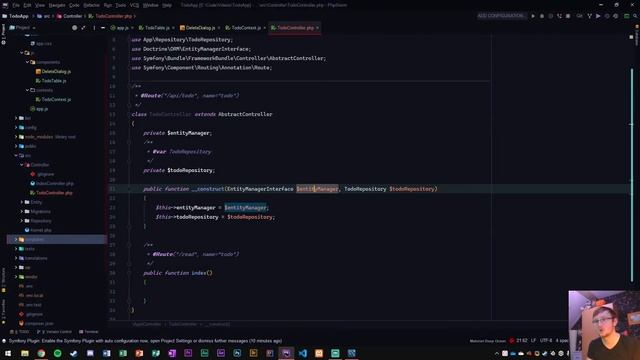Click the search everywhere magnifier icon
The image size is (640, 360).
tap(635, 16)
